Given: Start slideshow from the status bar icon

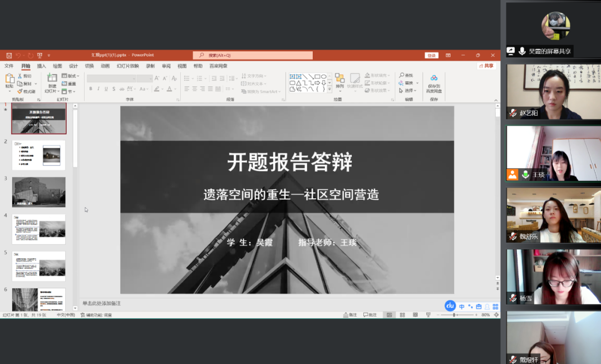Looking at the screenshot, I should click(x=428, y=315).
